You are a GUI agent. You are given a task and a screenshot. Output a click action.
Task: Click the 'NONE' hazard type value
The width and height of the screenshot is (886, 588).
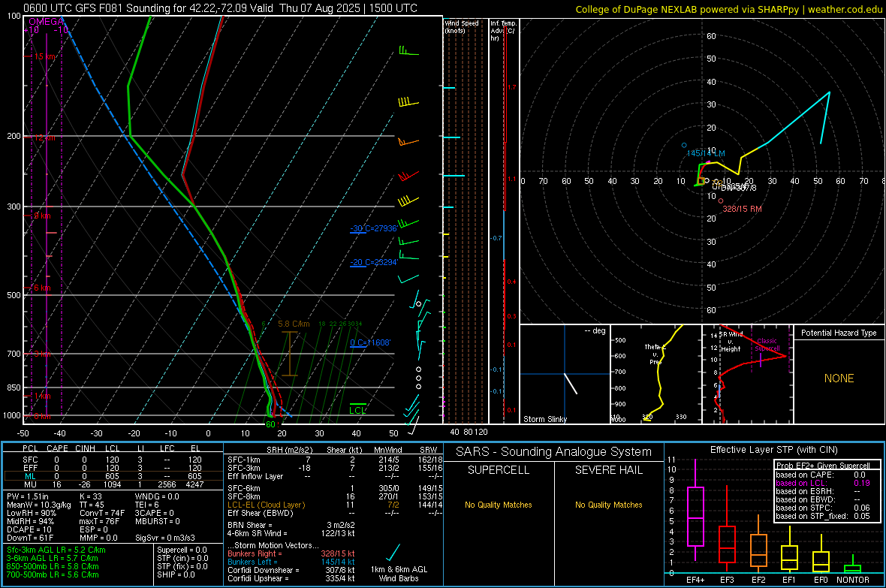(x=839, y=378)
